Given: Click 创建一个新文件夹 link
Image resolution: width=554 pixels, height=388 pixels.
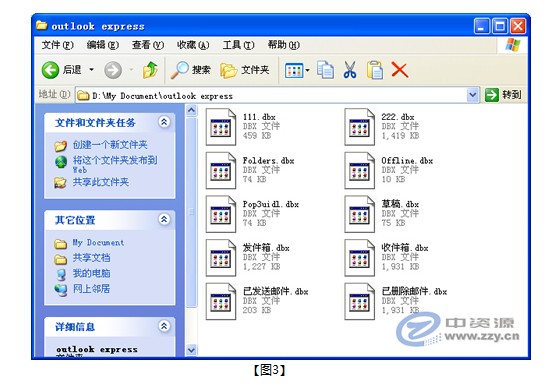Looking at the screenshot, I should [x=110, y=145].
